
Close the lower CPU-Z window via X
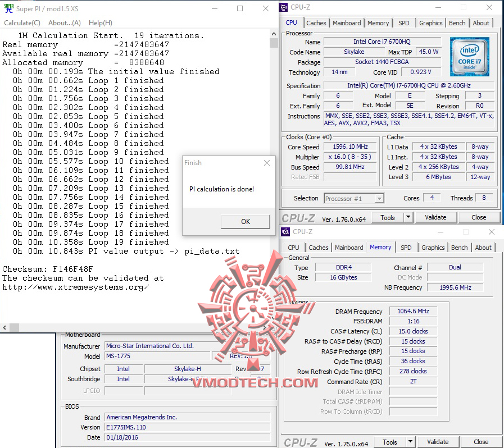click(x=491, y=232)
